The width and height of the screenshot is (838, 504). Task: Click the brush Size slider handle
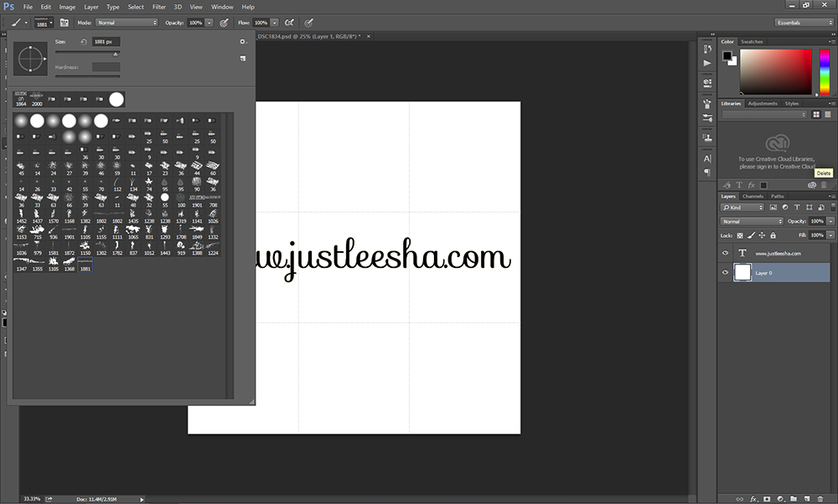click(116, 54)
